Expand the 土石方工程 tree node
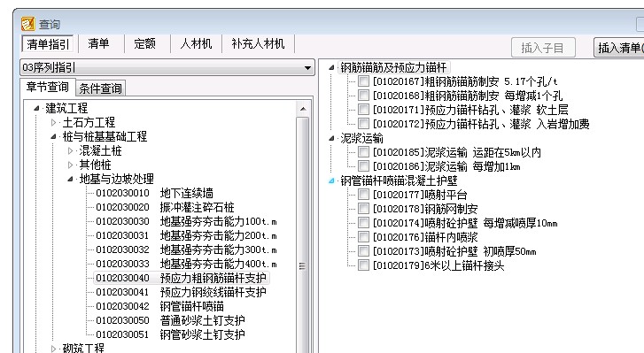The width and height of the screenshot is (644, 353). 53,122
